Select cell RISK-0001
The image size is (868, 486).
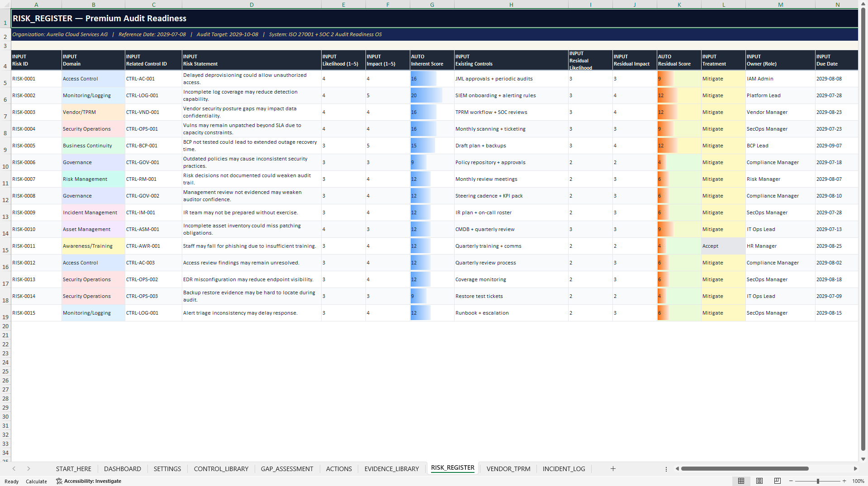click(x=36, y=79)
